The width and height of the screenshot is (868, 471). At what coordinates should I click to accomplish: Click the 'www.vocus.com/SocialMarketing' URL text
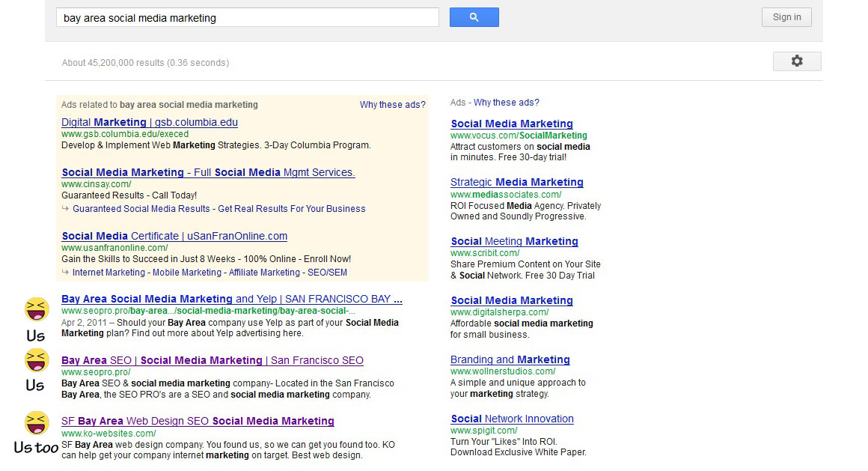tap(519, 136)
